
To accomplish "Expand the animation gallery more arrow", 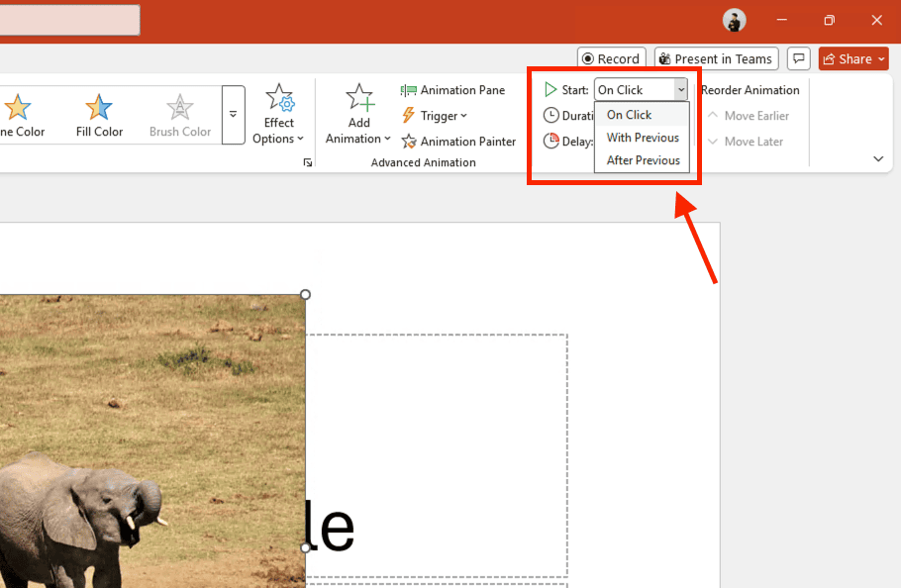I will 233,115.
